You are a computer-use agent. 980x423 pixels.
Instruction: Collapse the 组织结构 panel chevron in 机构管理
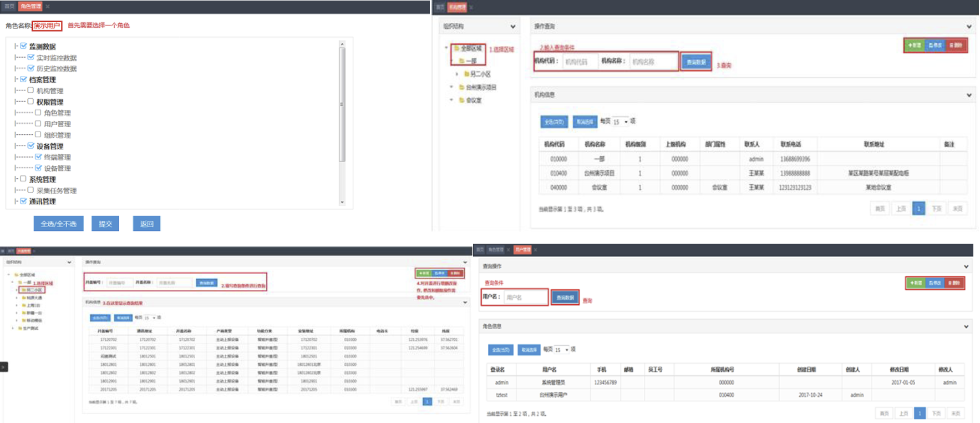tap(512, 27)
